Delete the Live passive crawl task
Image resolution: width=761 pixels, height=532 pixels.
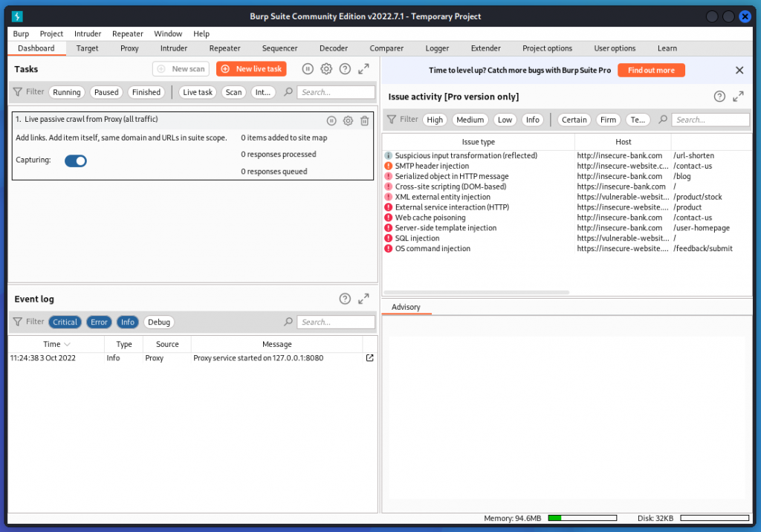coord(364,121)
